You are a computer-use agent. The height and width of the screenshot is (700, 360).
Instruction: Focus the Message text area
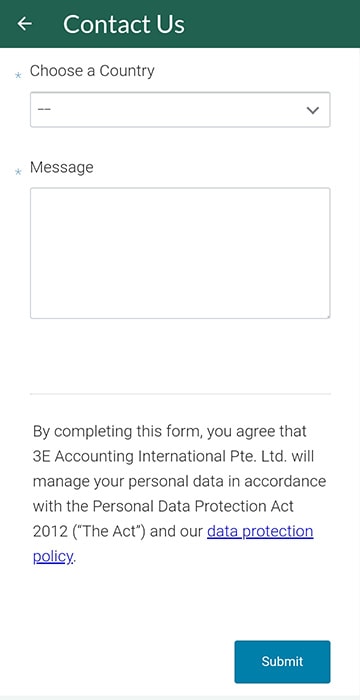point(180,253)
